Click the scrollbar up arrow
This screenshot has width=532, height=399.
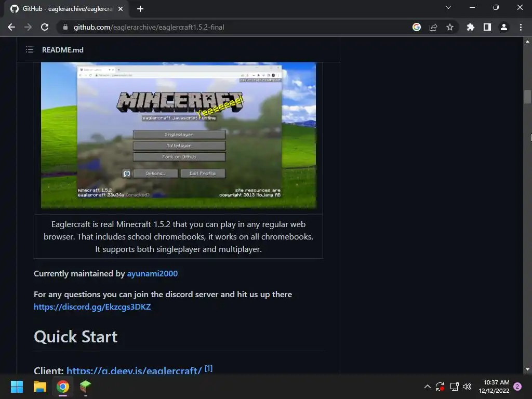coord(527,42)
